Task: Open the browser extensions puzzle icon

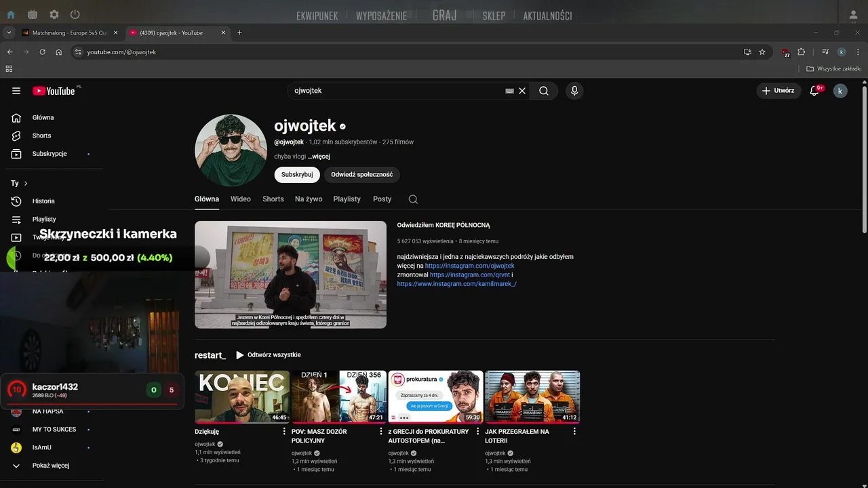Action: pos(802,52)
